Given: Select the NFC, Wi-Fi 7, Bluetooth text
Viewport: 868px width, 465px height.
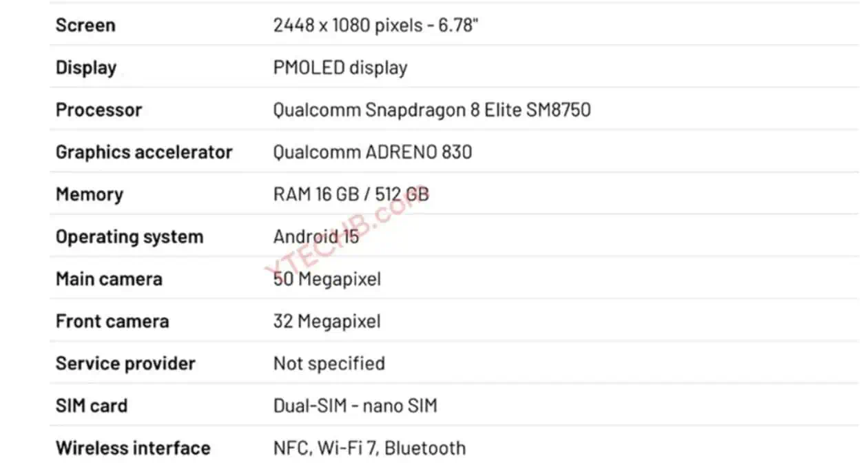Looking at the screenshot, I should (369, 448).
